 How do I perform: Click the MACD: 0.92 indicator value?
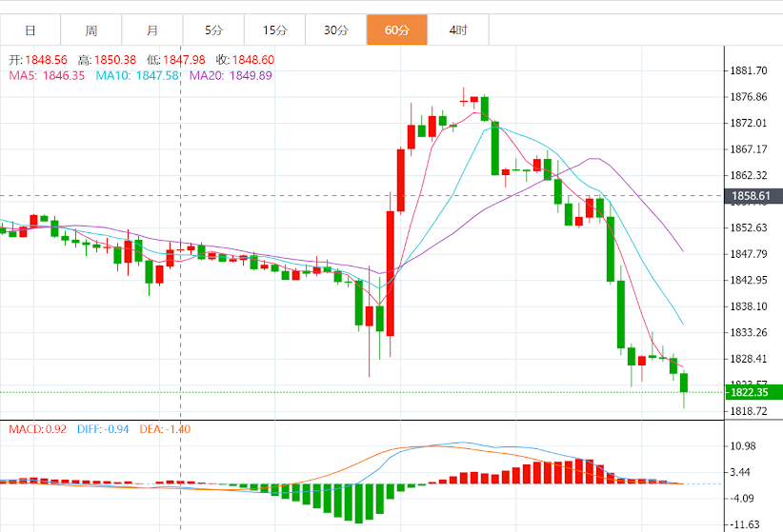point(37,429)
